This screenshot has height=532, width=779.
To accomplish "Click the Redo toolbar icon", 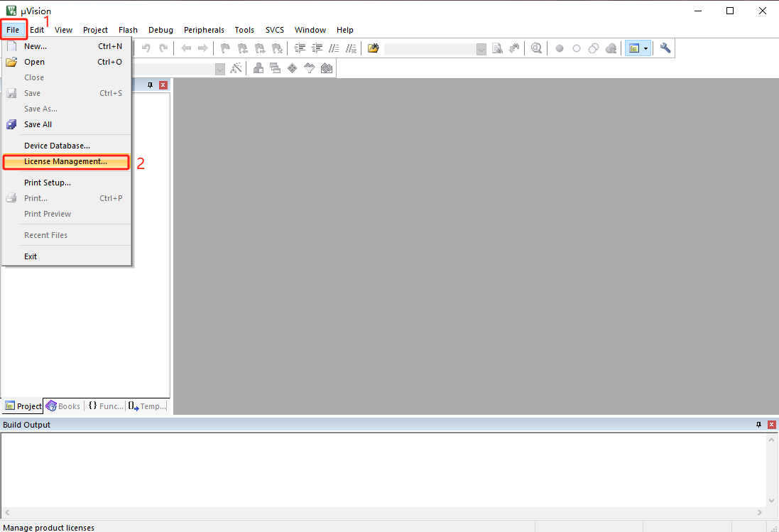I will (x=163, y=48).
